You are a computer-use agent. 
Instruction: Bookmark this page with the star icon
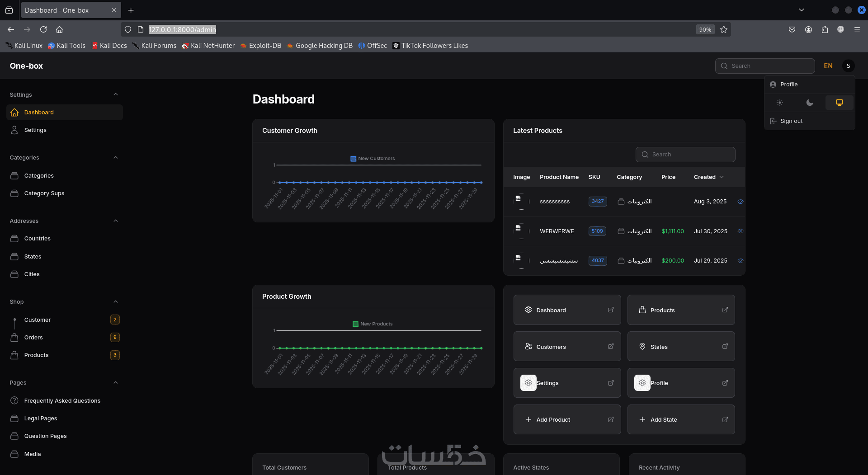point(724,29)
